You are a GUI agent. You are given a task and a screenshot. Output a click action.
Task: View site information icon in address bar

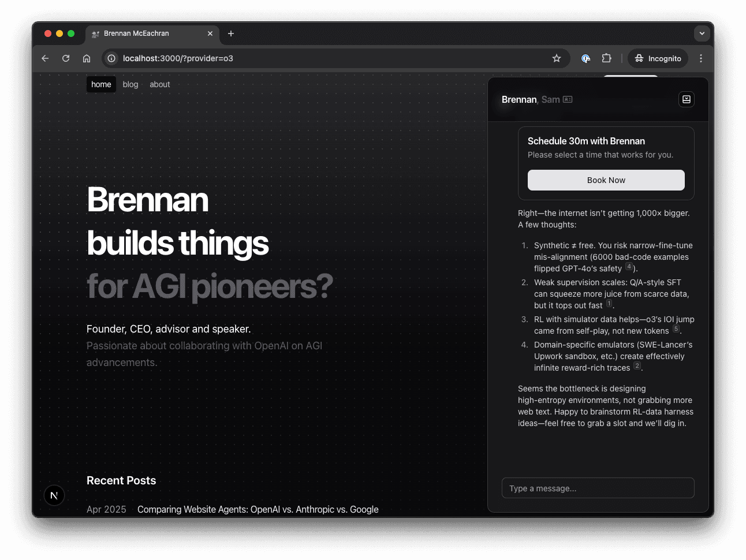(111, 58)
